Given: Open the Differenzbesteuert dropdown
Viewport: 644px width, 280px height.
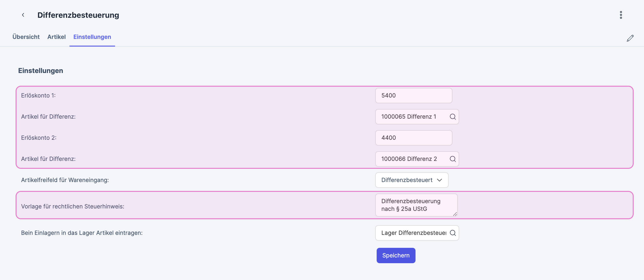Looking at the screenshot, I should 411,180.
